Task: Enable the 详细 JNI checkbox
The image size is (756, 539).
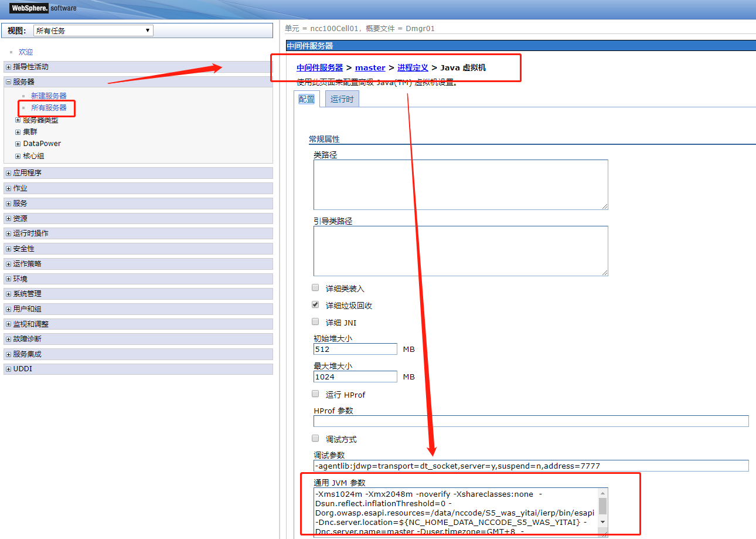Action: (315, 322)
